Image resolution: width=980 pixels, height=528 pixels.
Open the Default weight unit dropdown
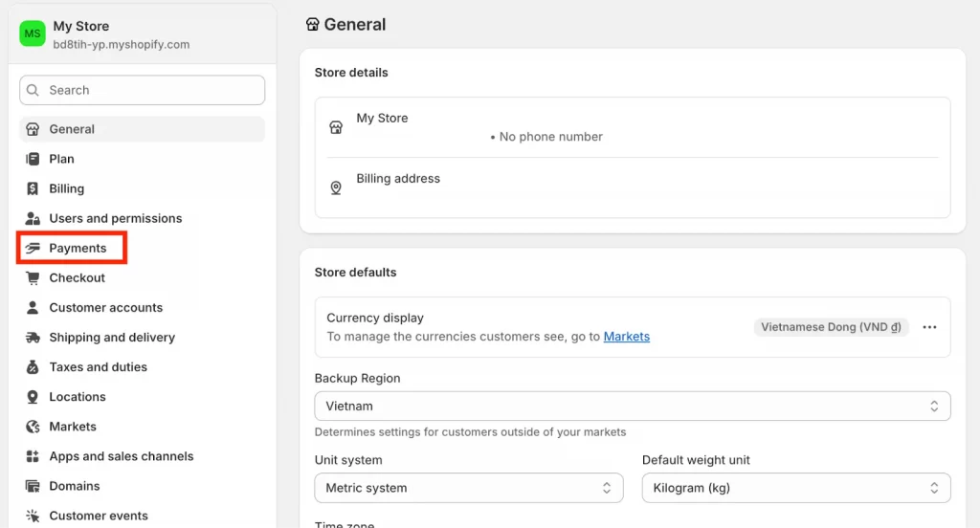[796, 488]
